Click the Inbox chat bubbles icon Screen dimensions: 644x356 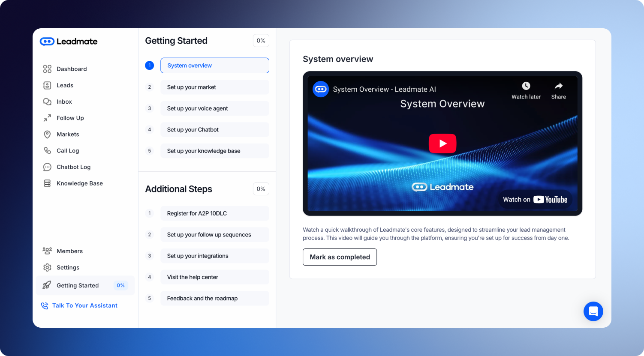tap(47, 102)
